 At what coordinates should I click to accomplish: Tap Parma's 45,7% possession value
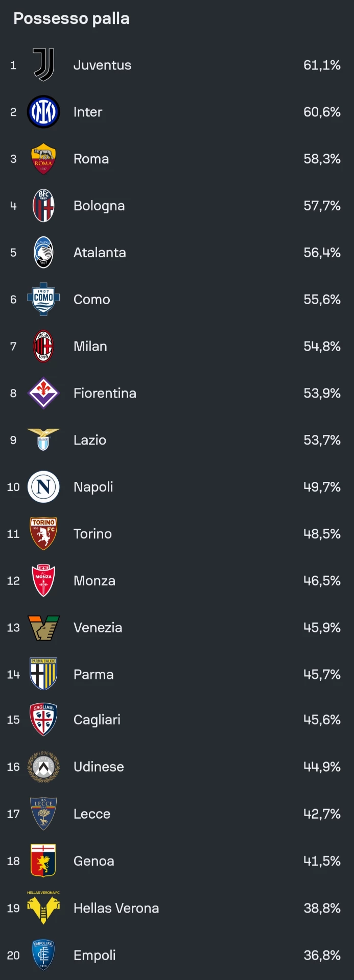(x=322, y=674)
